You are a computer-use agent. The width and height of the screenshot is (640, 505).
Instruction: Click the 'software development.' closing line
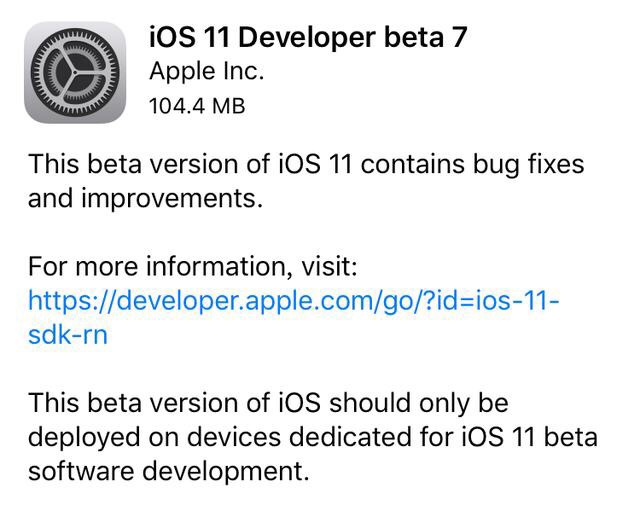coord(169,472)
